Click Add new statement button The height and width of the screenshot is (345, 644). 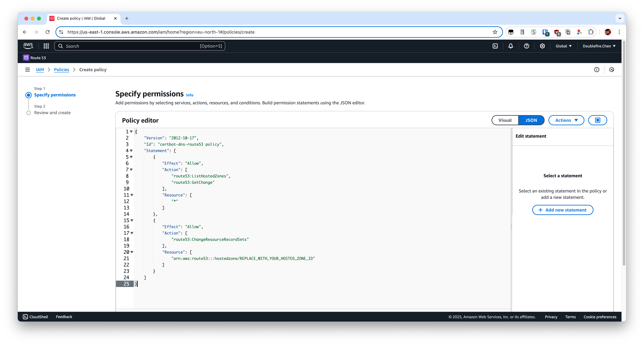(563, 210)
